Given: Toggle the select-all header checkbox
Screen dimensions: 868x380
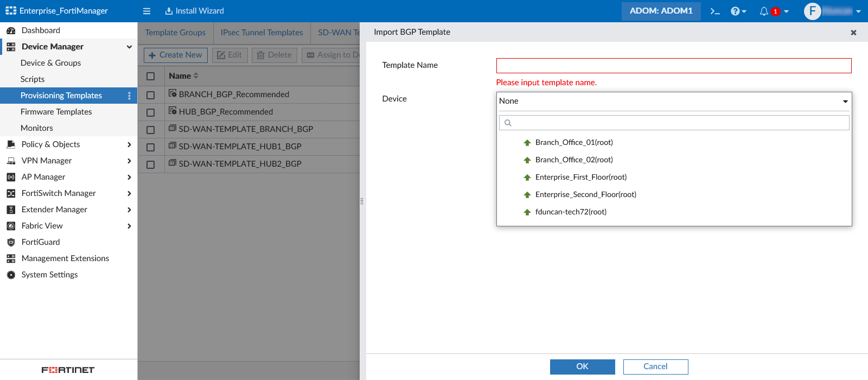Looking at the screenshot, I should click(151, 77).
